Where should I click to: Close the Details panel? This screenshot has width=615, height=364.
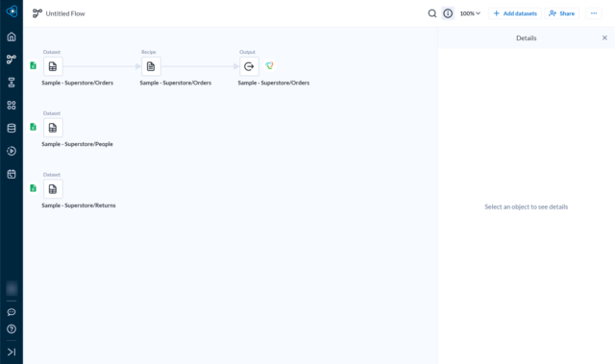pos(604,38)
